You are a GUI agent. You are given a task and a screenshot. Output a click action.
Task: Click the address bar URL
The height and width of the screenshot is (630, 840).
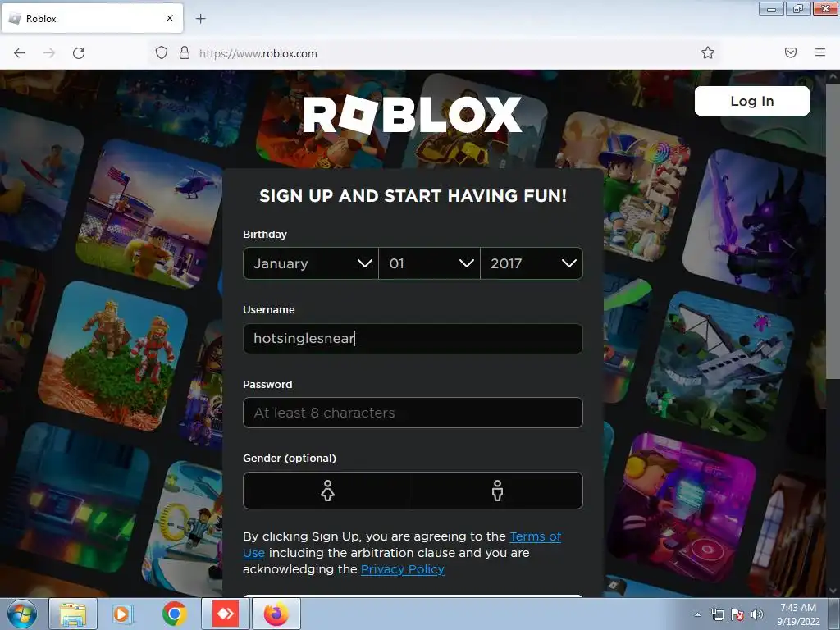pyautogui.click(x=258, y=53)
